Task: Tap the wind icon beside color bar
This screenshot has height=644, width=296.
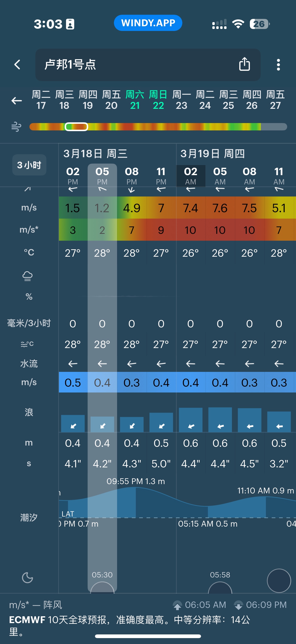Action: [x=16, y=127]
